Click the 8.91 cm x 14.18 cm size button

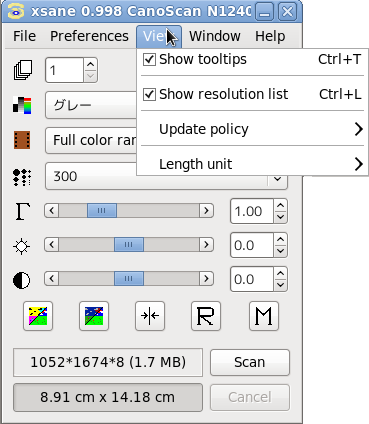[x=108, y=397]
